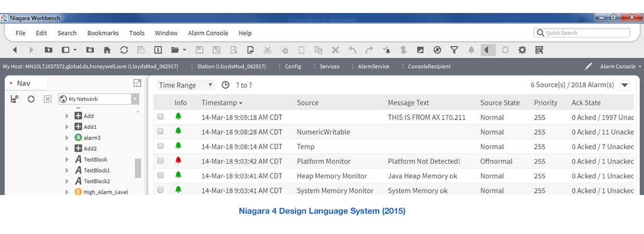Open the Time Range dropdown
Image resolution: width=644 pixels, height=234 pixels.
tap(186, 85)
